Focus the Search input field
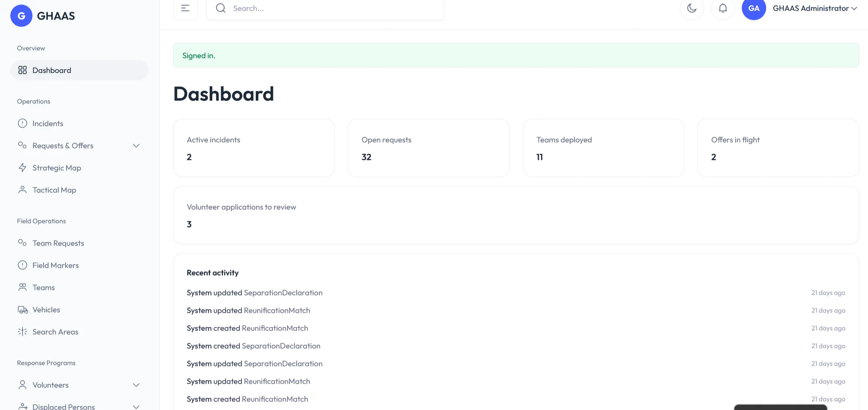The image size is (868, 410). coord(325,8)
